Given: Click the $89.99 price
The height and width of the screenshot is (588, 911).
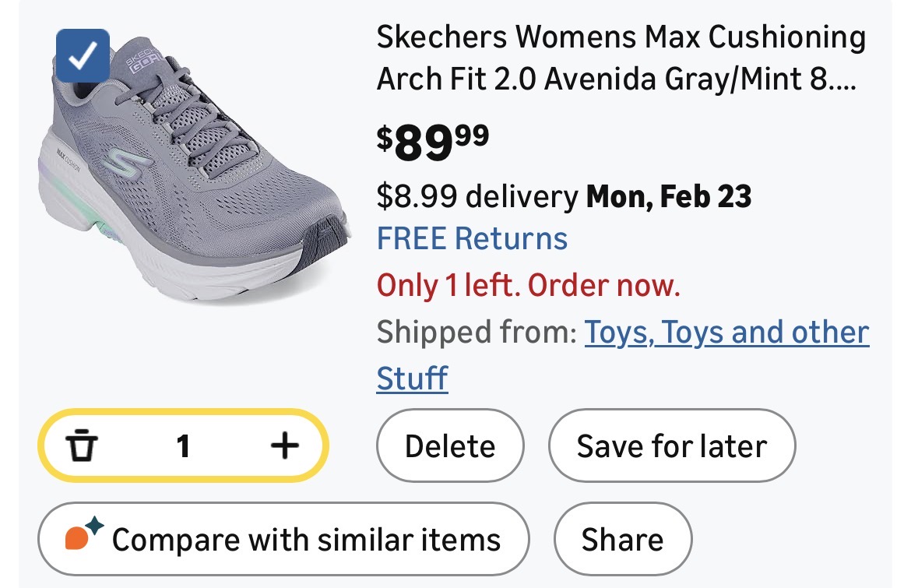Looking at the screenshot, I should coord(433,140).
